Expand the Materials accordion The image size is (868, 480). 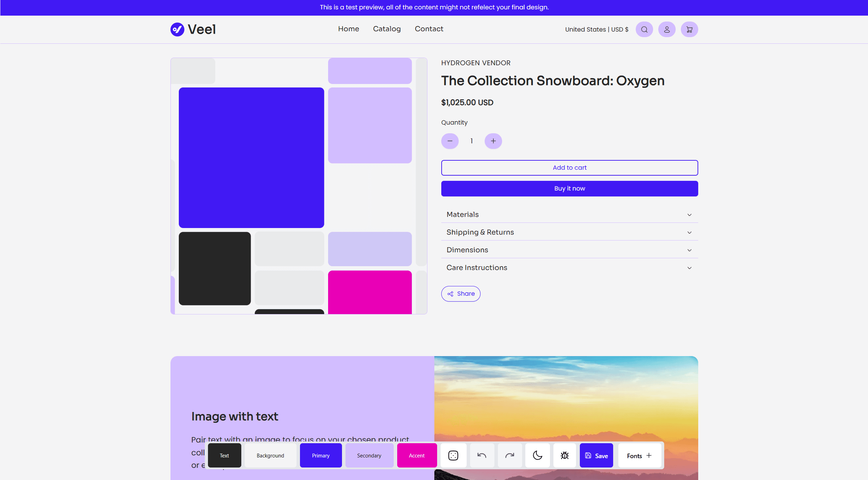click(x=569, y=214)
